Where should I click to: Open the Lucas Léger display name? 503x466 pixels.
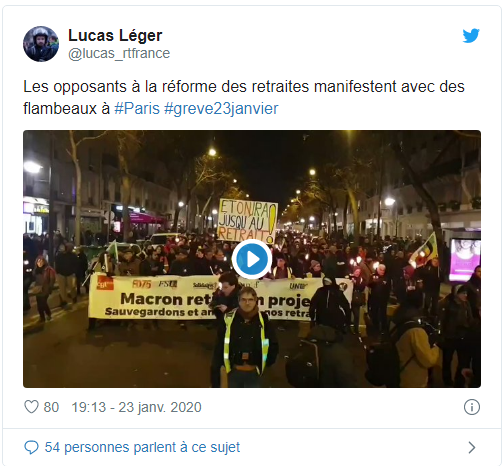115,35
